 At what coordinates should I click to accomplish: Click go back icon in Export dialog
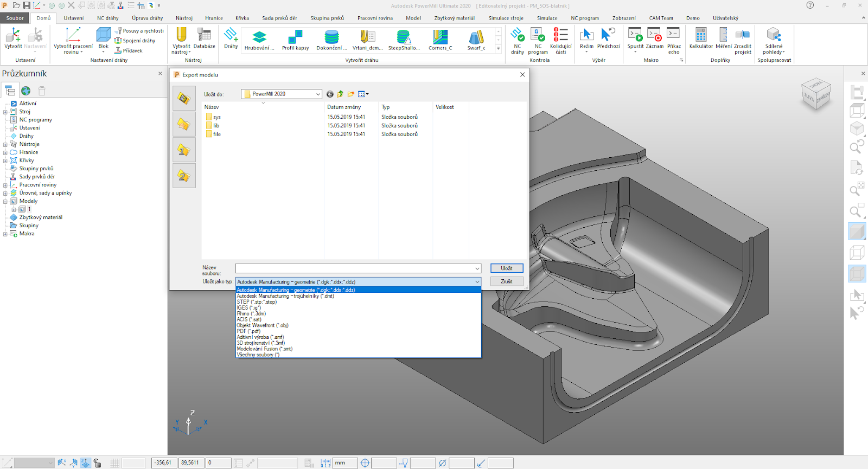click(330, 94)
